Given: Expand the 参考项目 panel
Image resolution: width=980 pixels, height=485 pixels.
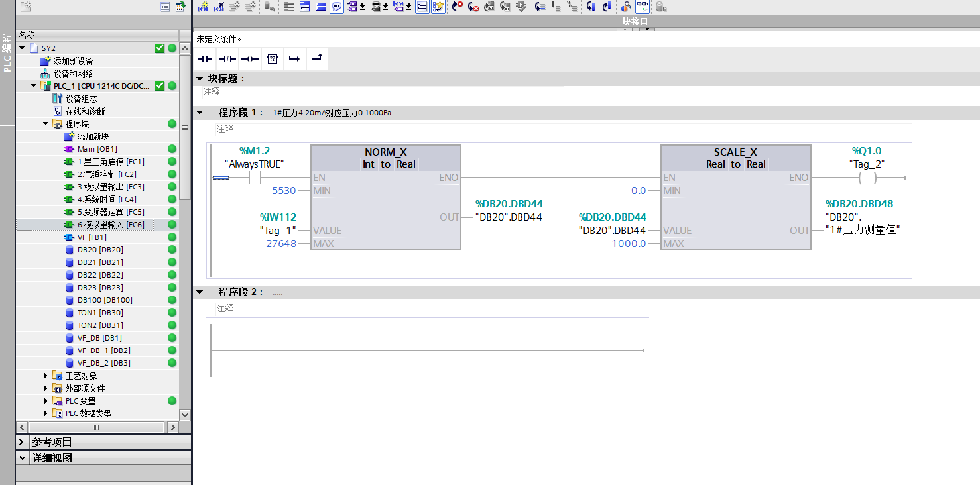Looking at the screenshot, I should pyautogui.click(x=22, y=442).
